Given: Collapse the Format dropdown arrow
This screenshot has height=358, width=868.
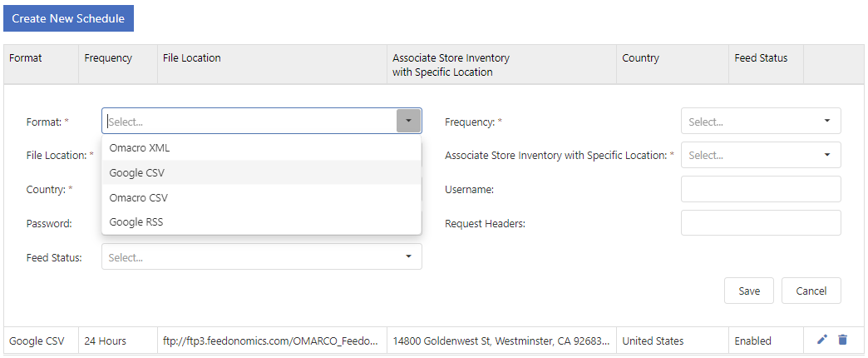Looking at the screenshot, I should pos(408,122).
